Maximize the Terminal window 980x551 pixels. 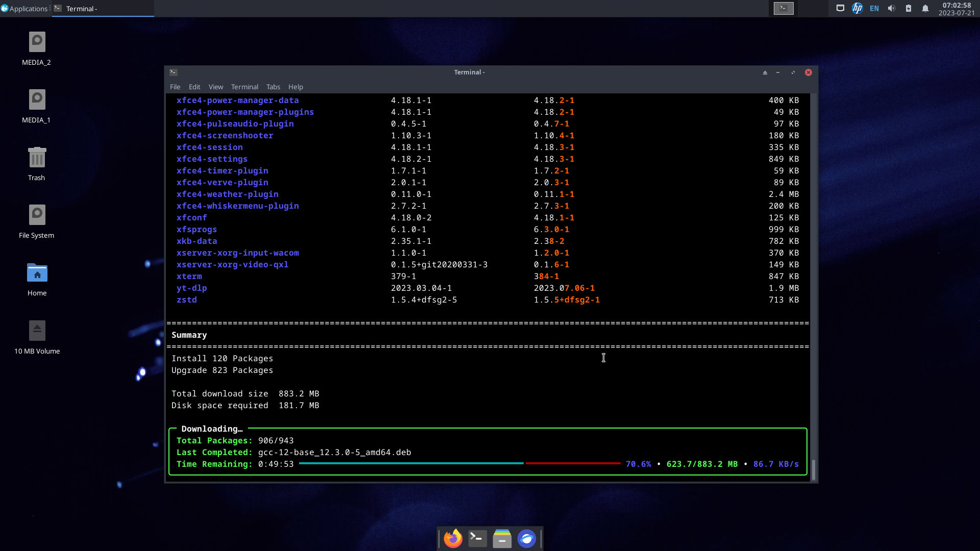coord(793,72)
